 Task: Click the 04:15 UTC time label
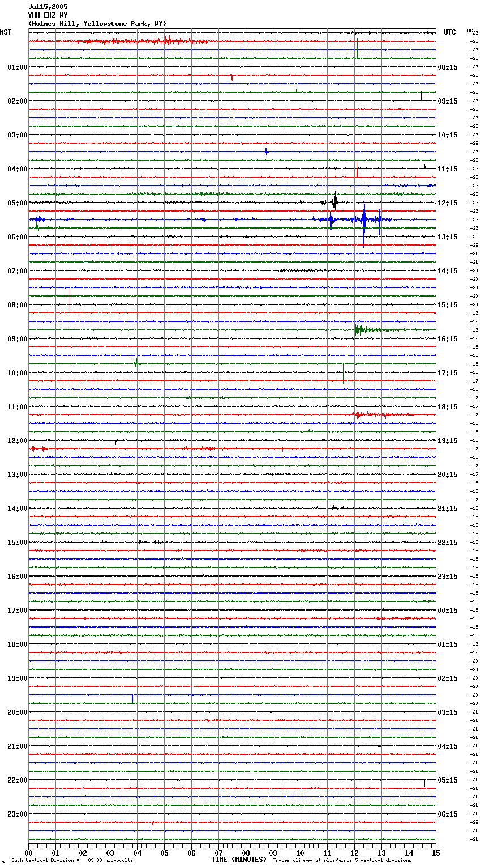(x=448, y=746)
